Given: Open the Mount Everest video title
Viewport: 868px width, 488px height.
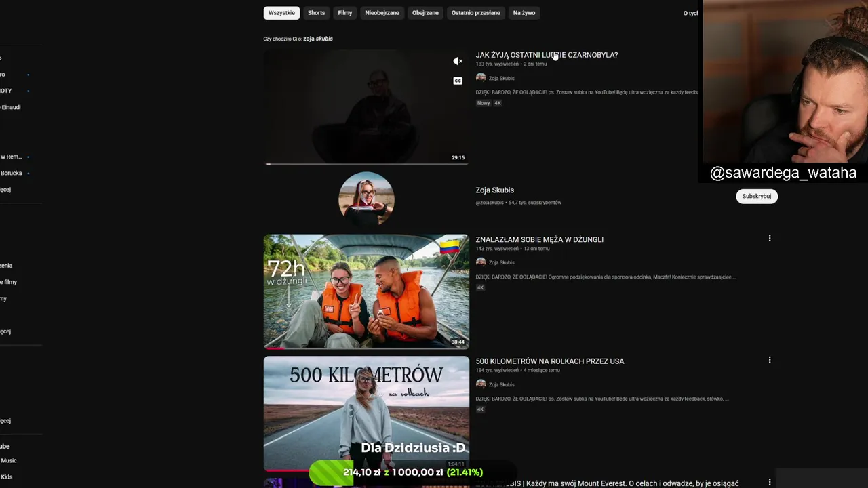Looking at the screenshot, I should (607, 483).
